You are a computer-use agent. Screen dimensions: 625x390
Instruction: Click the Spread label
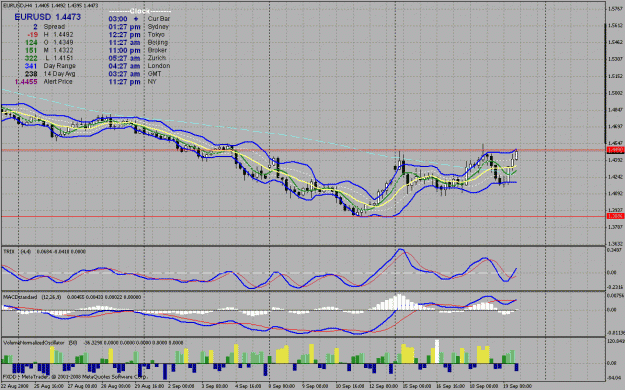click(x=54, y=27)
